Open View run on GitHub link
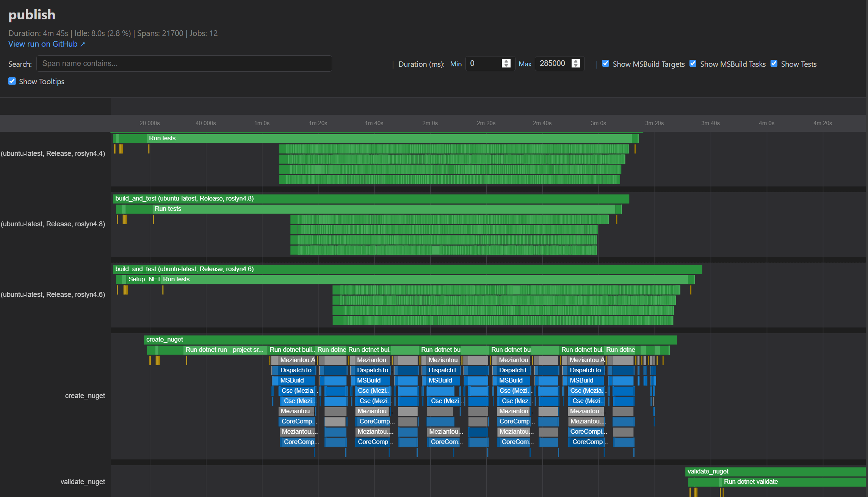The width and height of the screenshot is (868, 497). point(47,44)
